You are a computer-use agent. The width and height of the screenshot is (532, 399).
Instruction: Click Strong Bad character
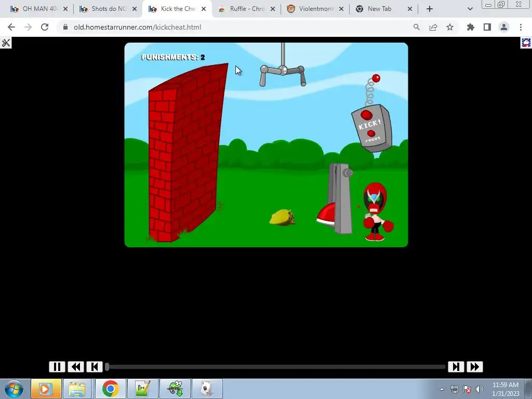(377, 212)
